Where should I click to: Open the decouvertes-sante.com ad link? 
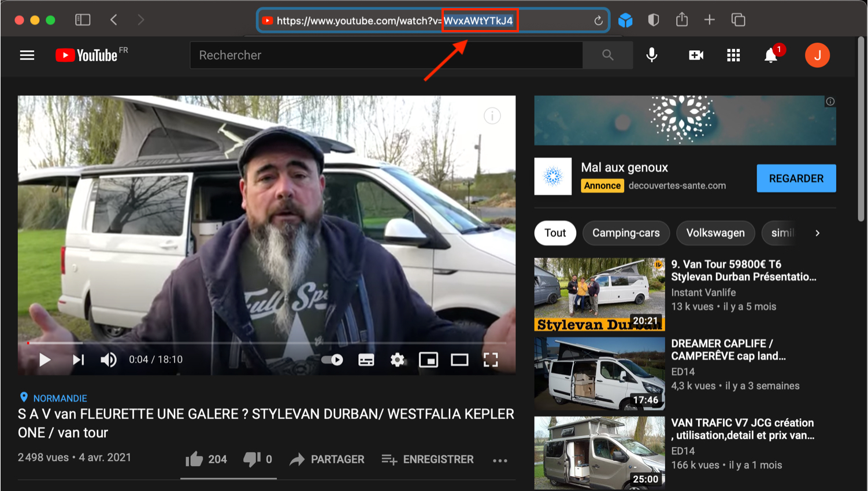click(x=677, y=185)
